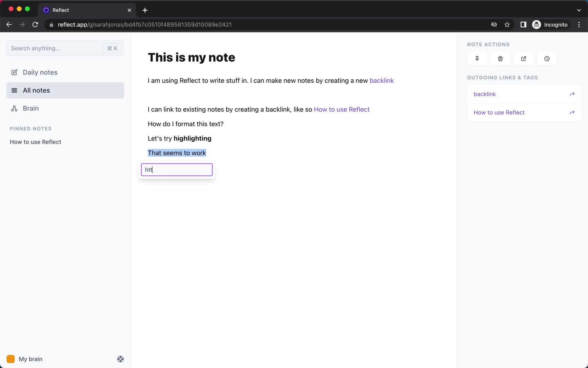The image size is (588, 368).
Task: Click the backlink outgoing link arrow
Action: click(572, 94)
